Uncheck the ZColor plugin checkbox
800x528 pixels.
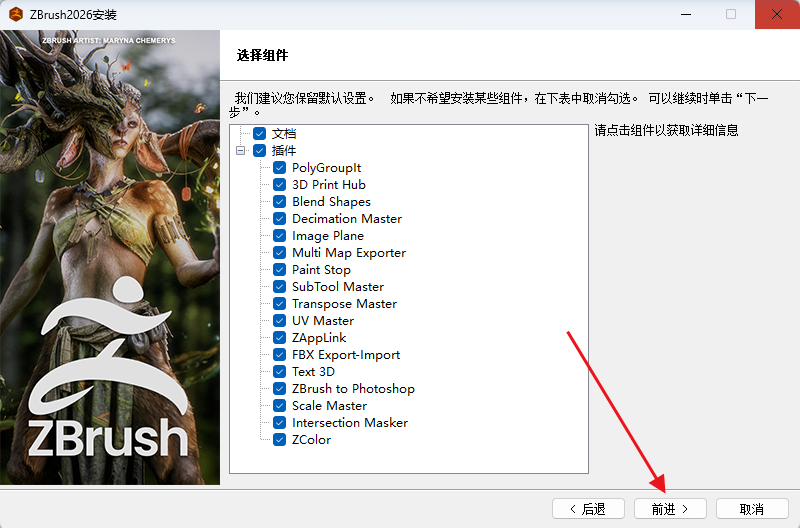[280, 440]
